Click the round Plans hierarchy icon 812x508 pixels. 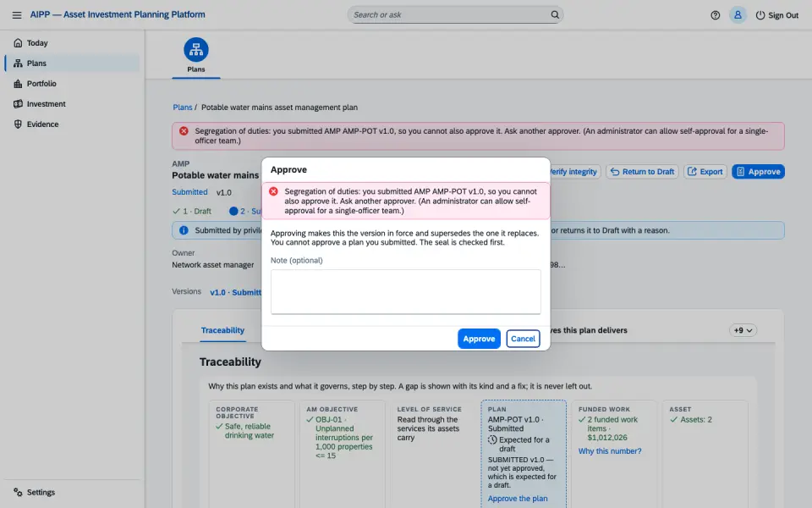tap(196, 50)
